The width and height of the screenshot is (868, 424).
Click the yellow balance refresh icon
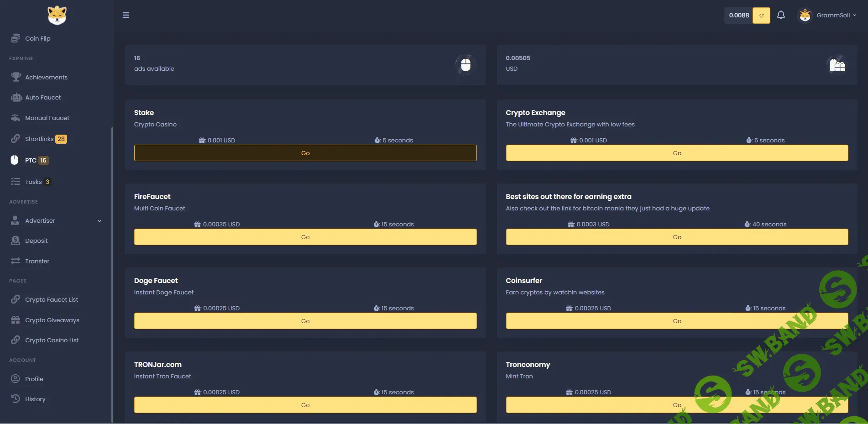click(761, 16)
